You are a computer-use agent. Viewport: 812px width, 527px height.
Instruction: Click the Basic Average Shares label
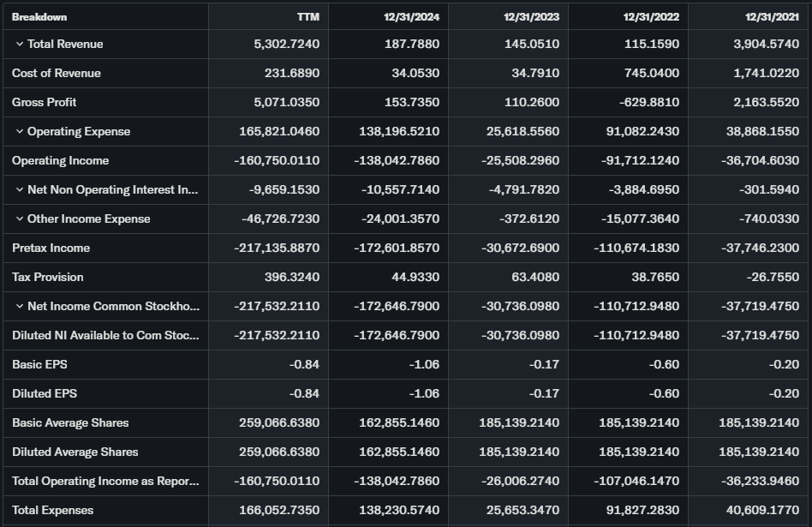(x=70, y=422)
